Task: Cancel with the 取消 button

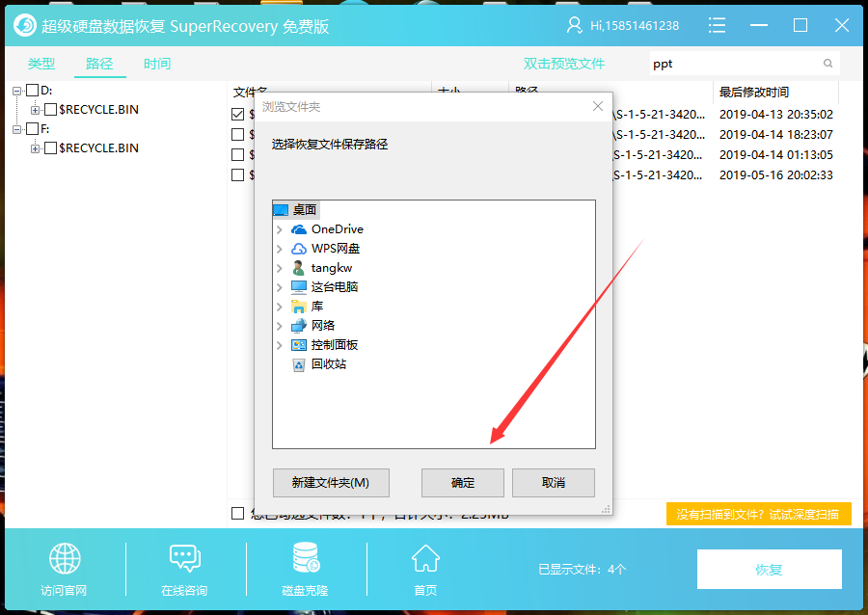Action: [554, 483]
